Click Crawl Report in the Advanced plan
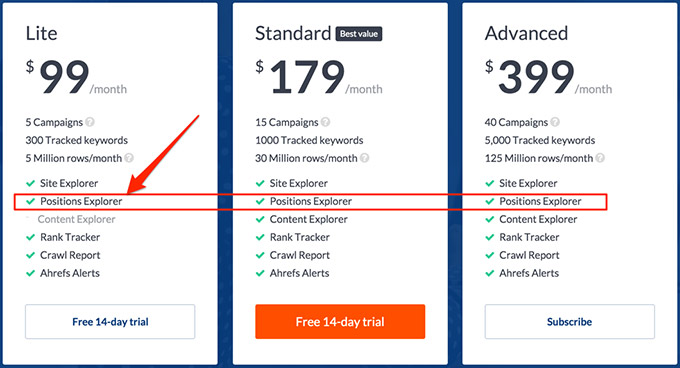Viewport: 680px width, 368px height. [529, 255]
